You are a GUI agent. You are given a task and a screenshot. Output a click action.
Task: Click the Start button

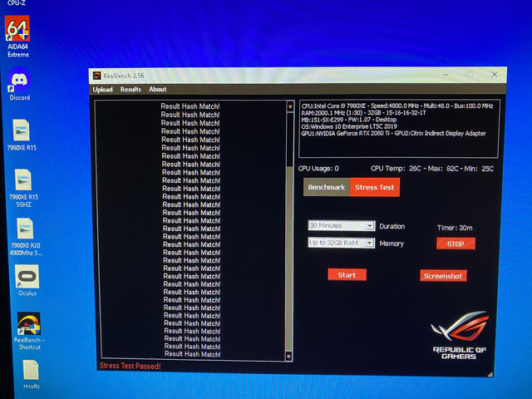[x=347, y=275]
